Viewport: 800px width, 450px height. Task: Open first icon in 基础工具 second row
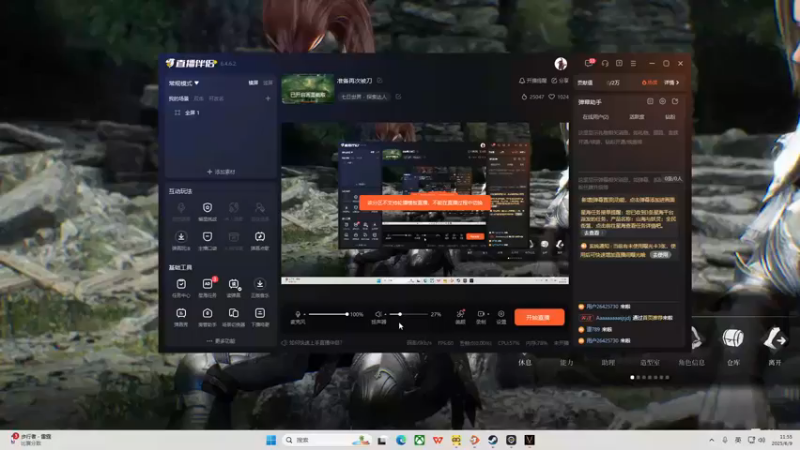[181, 313]
